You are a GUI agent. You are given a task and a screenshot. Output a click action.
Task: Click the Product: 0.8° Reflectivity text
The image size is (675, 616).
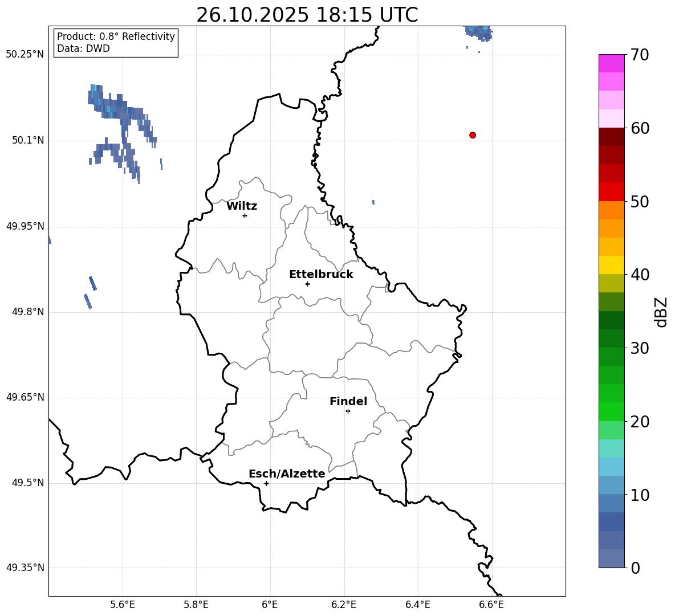[x=116, y=36]
